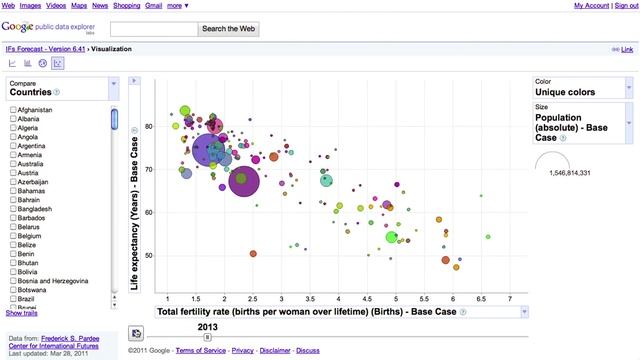Screen dimensions: 640x360
Task: Open the Discuss footer link
Action: pyautogui.click(x=308, y=351)
